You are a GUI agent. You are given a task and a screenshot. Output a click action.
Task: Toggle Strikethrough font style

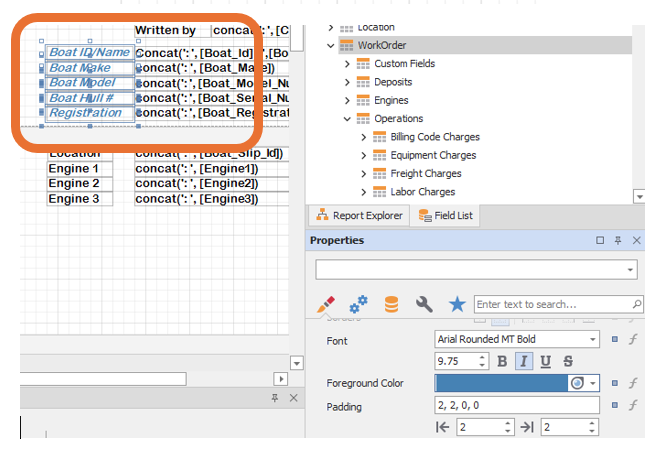pyautogui.click(x=568, y=361)
